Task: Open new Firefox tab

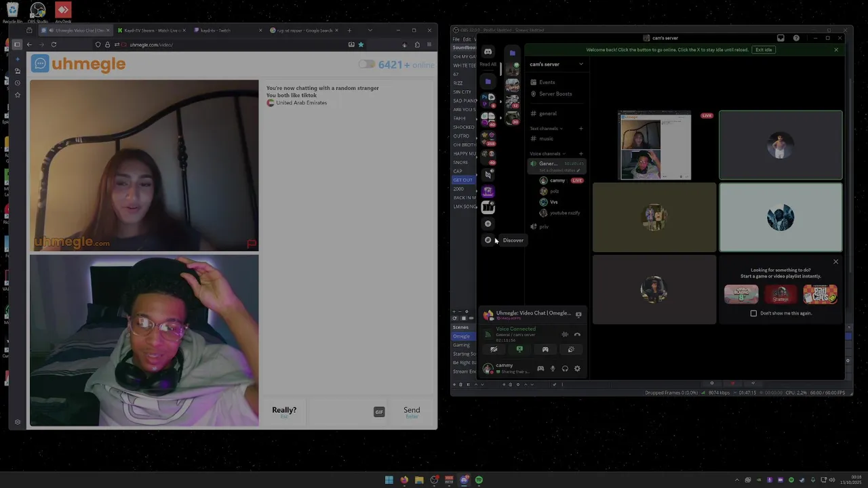Action: [349, 30]
